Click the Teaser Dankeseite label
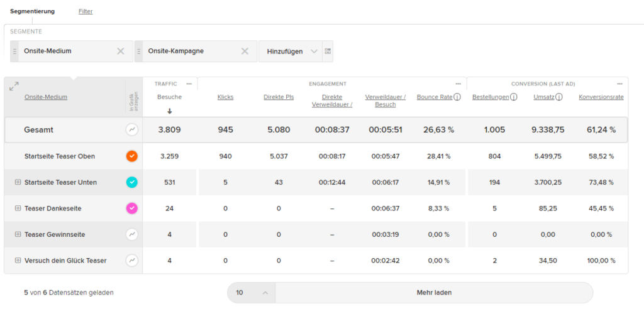The width and height of the screenshot is (644, 331). 53,209
